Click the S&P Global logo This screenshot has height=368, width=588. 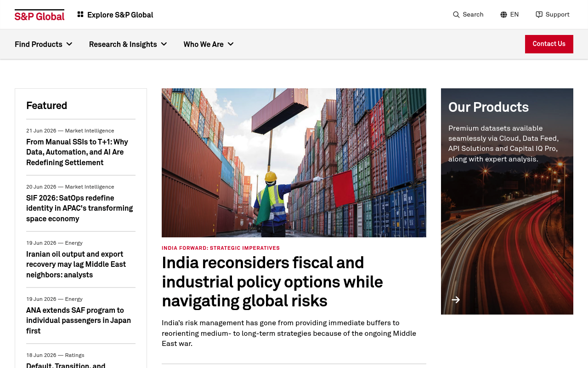tap(40, 15)
